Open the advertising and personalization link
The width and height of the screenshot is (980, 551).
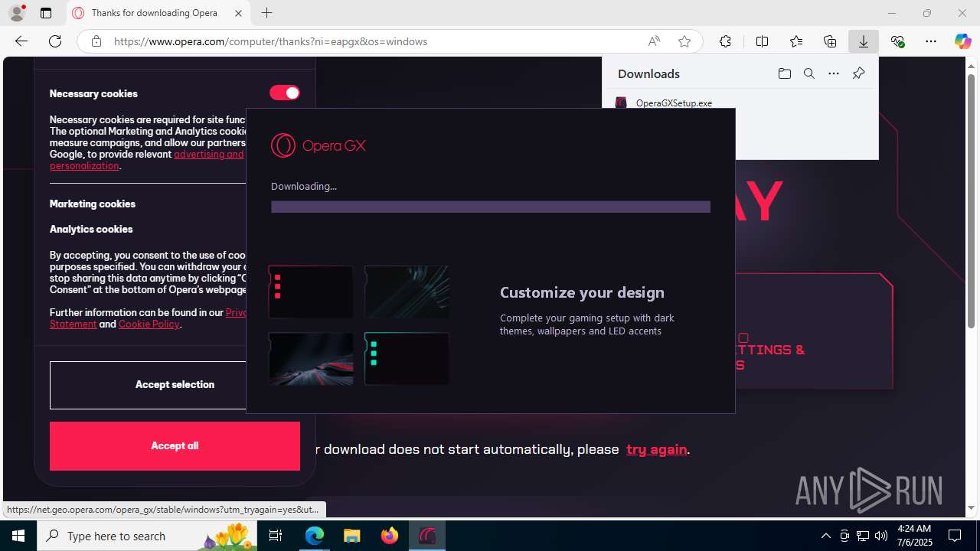pyautogui.click(x=208, y=154)
